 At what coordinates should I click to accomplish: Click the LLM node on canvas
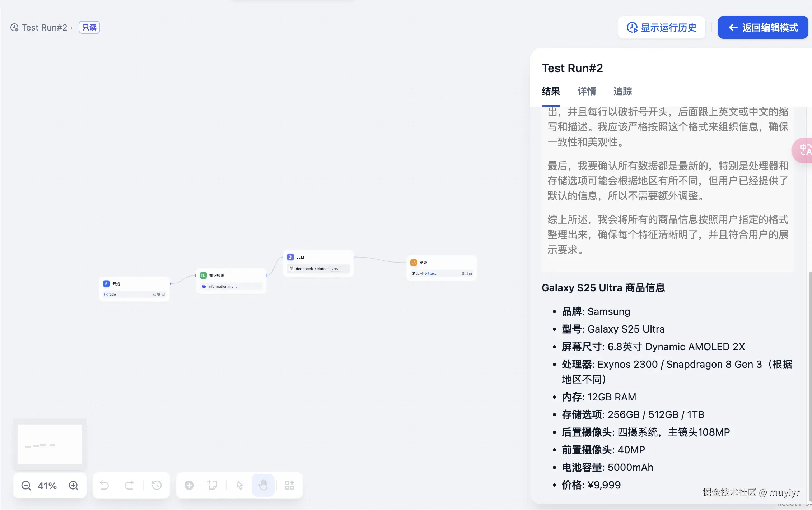[318, 263]
